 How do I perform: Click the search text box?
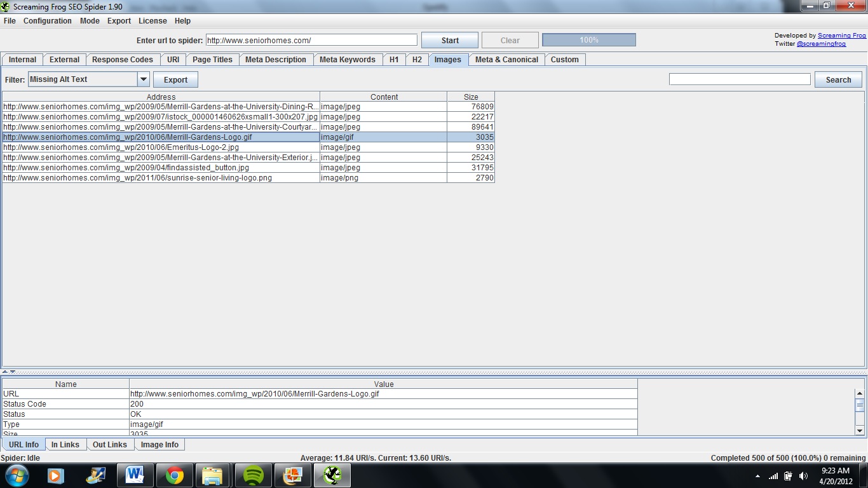(740, 79)
